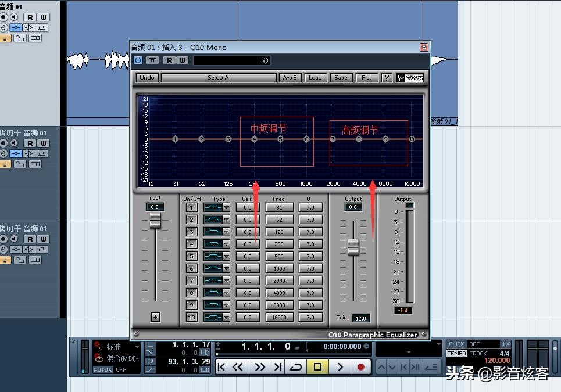Click the Waves logo

(x=410, y=78)
